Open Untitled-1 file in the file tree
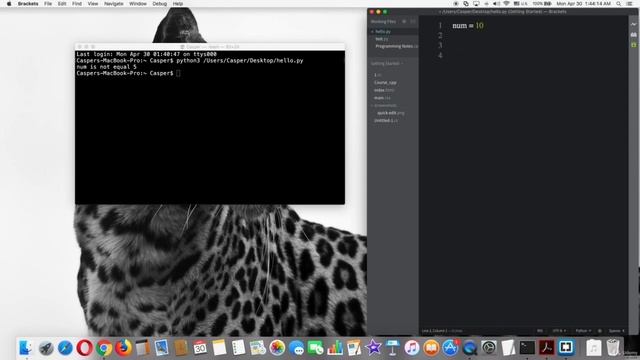Screen dimensions: 640x360 point(386,120)
